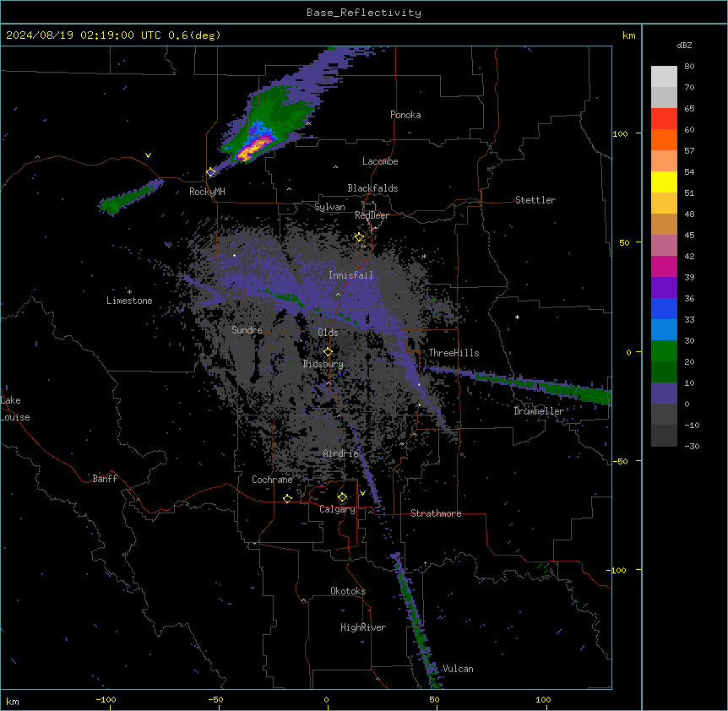
Task: Pick the dark blue 33-36 dBZ legend swatch
Action: [x=664, y=308]
